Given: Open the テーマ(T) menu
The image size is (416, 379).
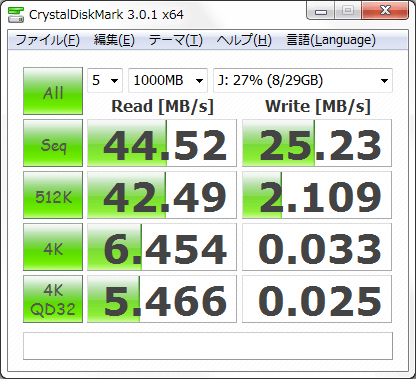Looking at the screenshot, I should [x=175, y=40].
